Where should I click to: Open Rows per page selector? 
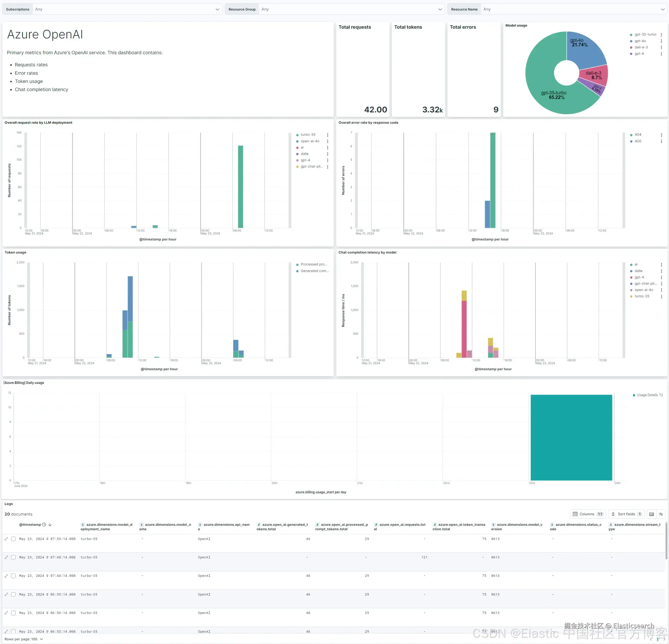(23, 639)
